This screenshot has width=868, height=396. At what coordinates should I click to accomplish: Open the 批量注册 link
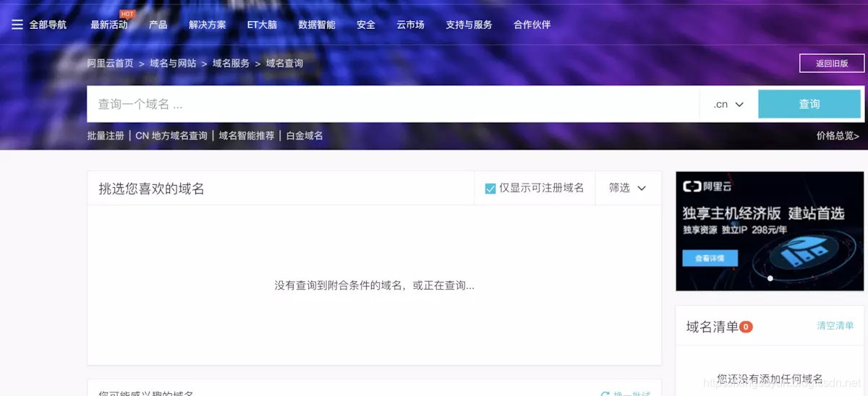click(x=106, y=136)
